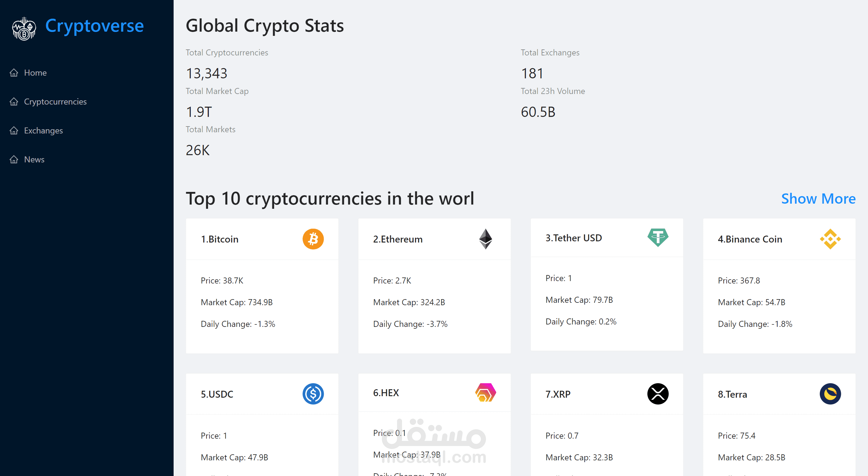Select the Cryptoverse brand title

95,26
